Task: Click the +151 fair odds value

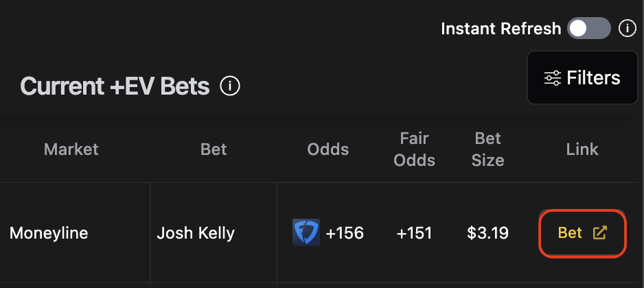Action: click(x=414, y=233)
